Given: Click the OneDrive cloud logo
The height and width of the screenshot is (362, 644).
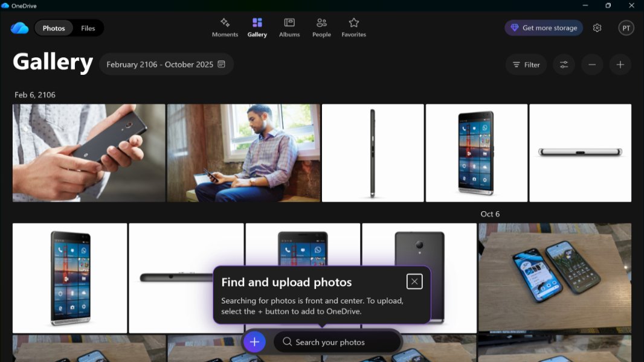Looking at the screenshot, I should (x=19, y=27).
